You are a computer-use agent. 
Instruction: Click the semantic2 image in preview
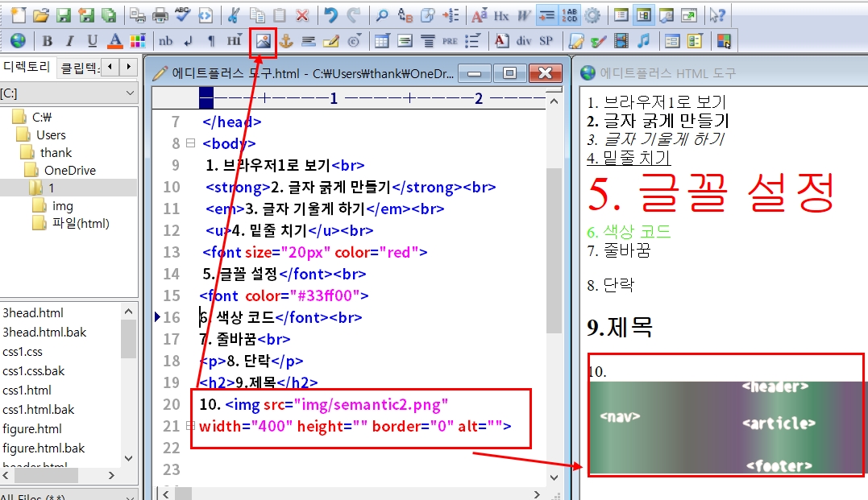726,428
